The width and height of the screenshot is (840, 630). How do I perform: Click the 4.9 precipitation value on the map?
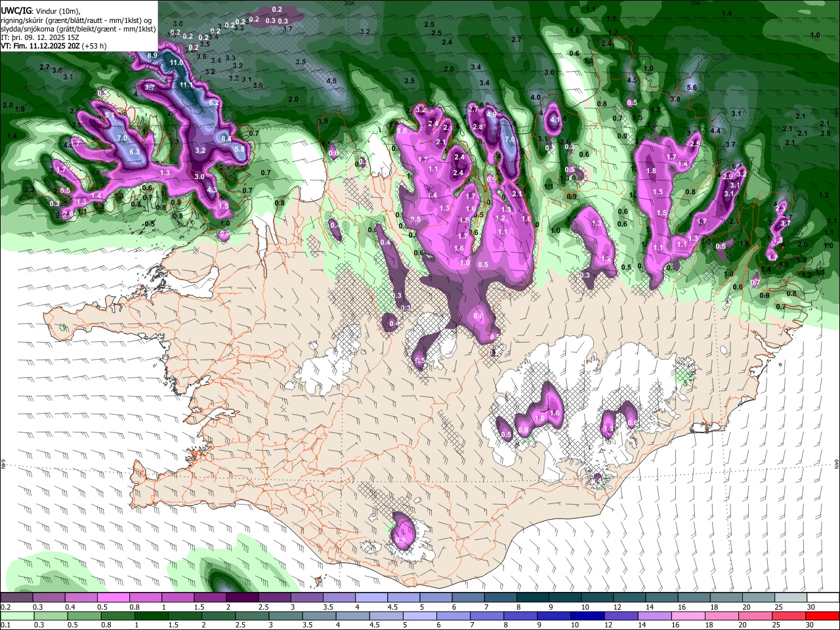(491, 115)
